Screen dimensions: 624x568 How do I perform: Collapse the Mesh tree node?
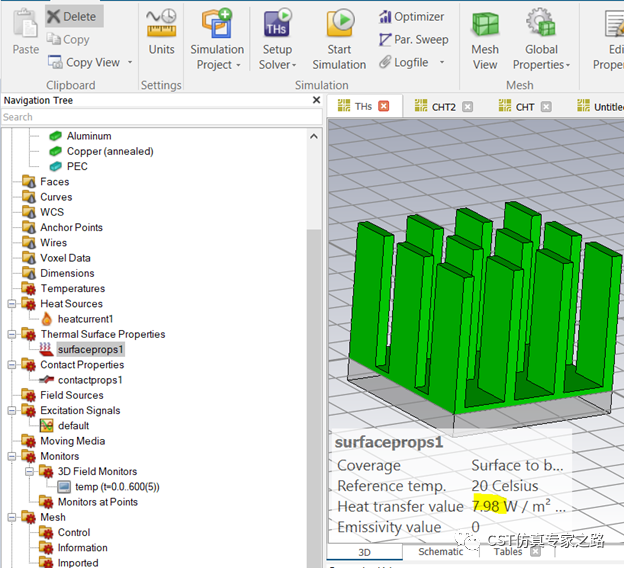click(x=12, y=517)
